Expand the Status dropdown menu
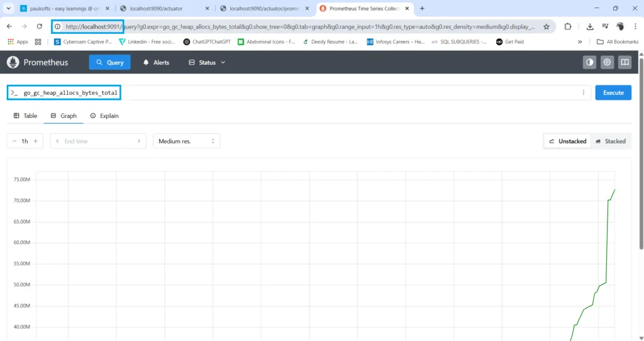The width and height of the screenshot is (644, 341). pyautogui.click(x=207, y=62)
